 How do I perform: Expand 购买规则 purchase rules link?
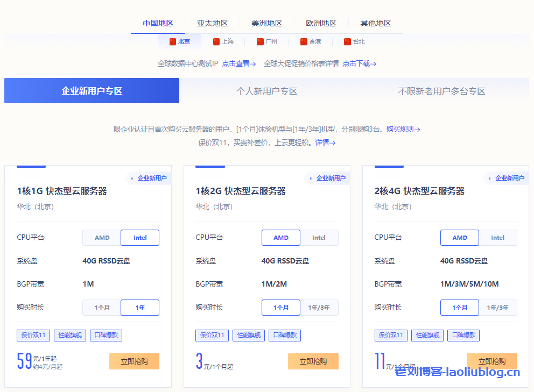click(x=403, y=129)
